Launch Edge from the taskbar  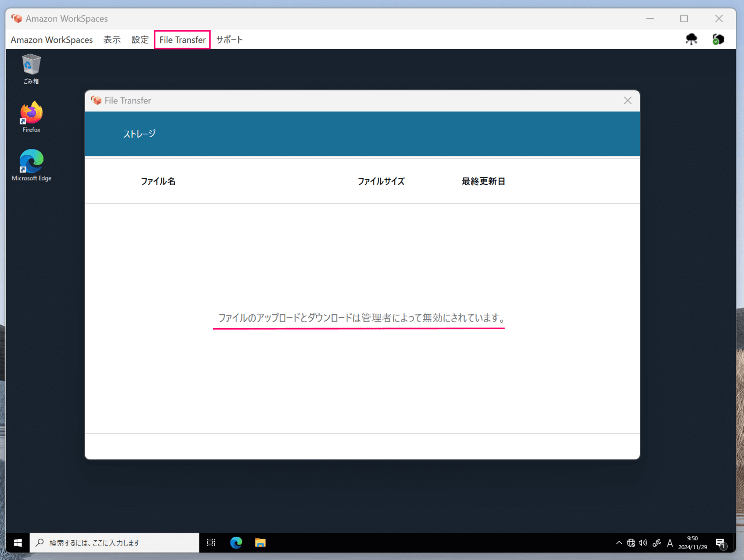pos(236,543)
